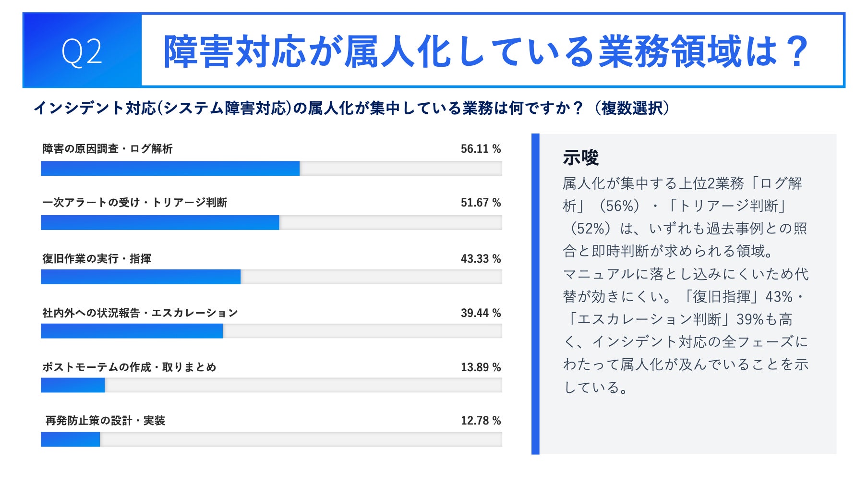The image size is (868, 486).
Task: Click the 43.33 % value
Action: point(481,259)
